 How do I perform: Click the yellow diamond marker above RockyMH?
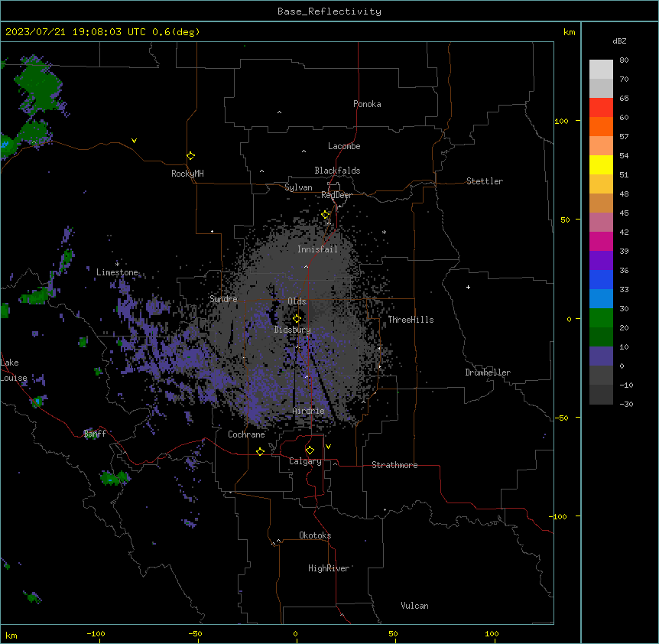pyautogui.click(x=191, y=156)
